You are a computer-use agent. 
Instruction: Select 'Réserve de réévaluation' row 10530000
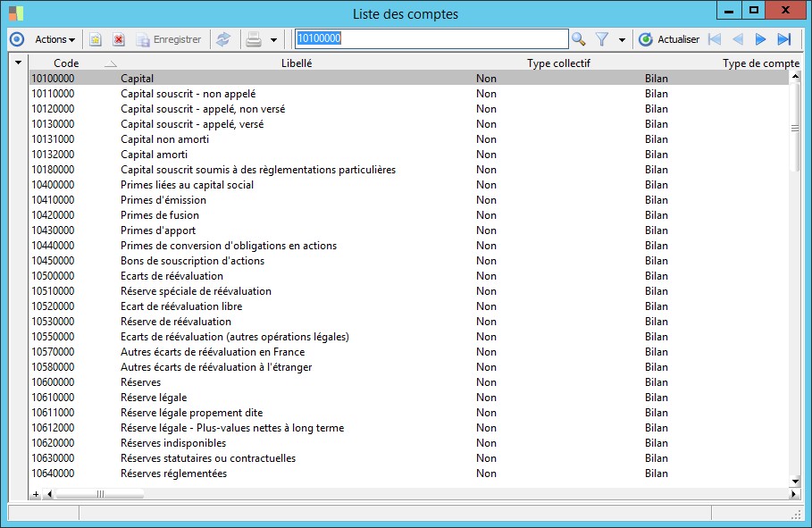(x=408, y=322)
